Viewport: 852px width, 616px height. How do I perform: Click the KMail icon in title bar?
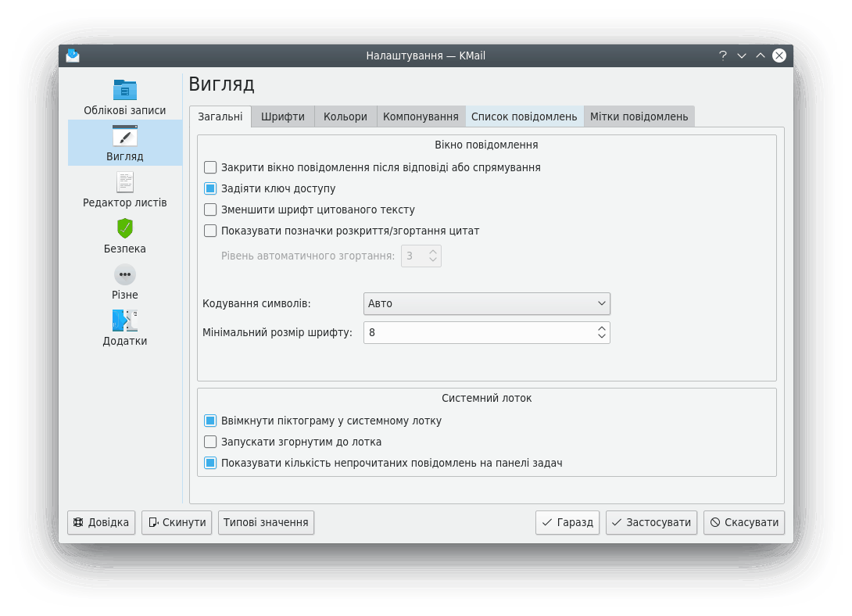73,56
